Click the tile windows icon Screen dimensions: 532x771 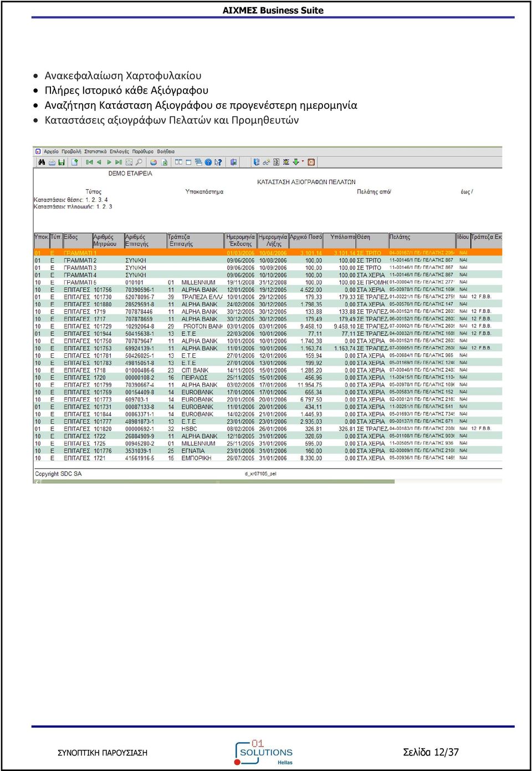coord(178,163)
